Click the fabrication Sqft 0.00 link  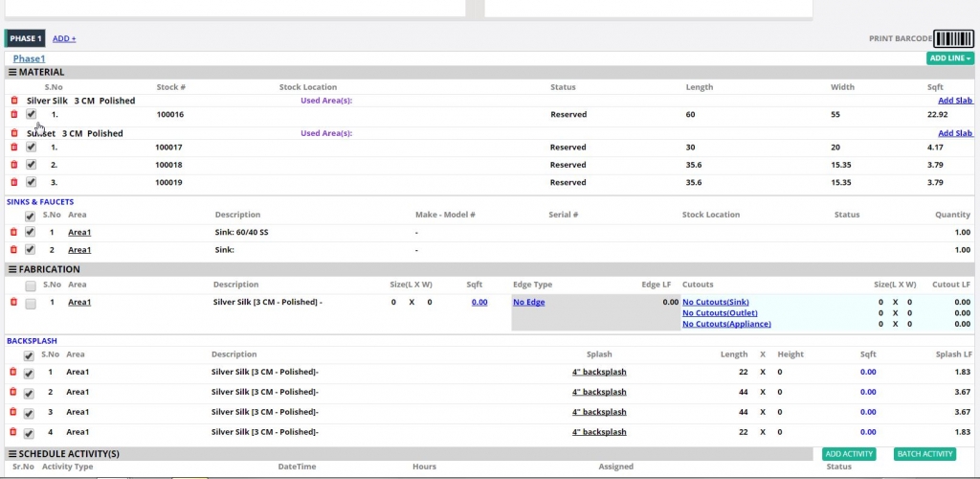[x=479, y=302]
